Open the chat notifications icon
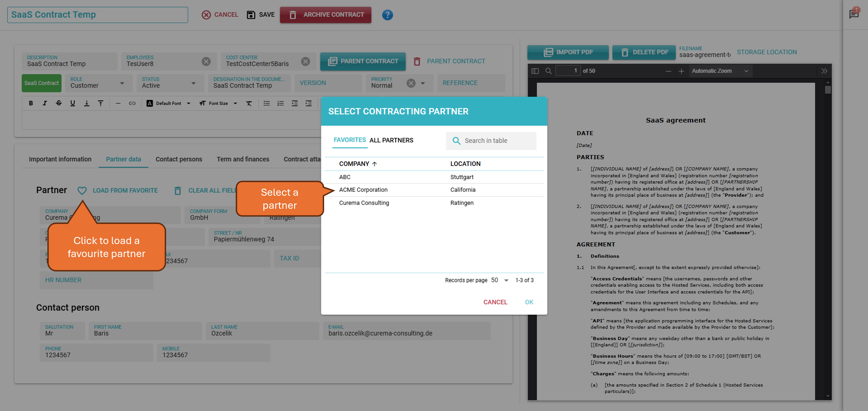868x411 pixels. coord(854,14)
